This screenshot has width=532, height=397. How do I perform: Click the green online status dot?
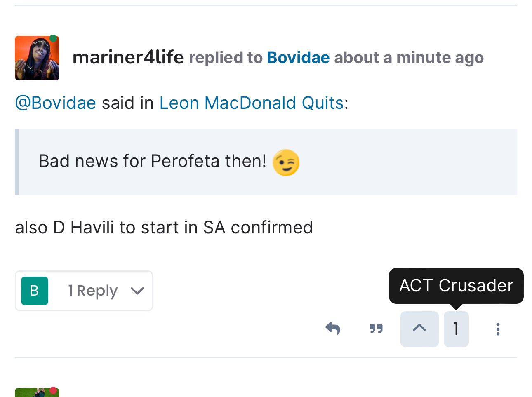pyautogui.click(x=53, y=39)
